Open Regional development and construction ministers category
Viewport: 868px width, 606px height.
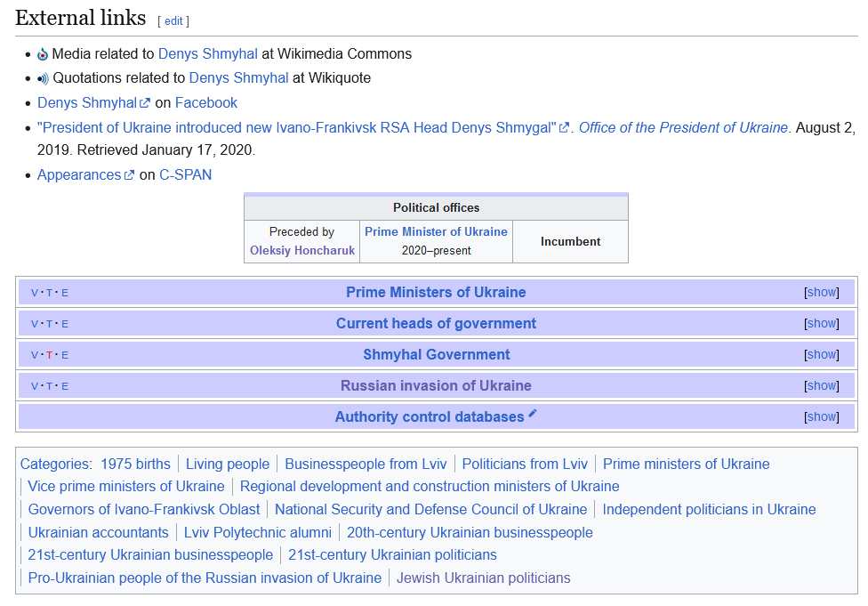tap(430, 486)
